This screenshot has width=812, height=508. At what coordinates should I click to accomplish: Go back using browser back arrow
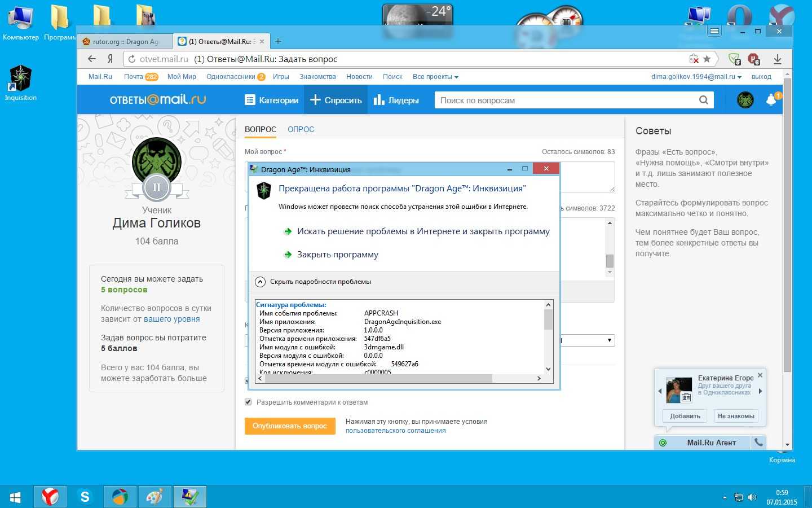[x=92, y=59]
